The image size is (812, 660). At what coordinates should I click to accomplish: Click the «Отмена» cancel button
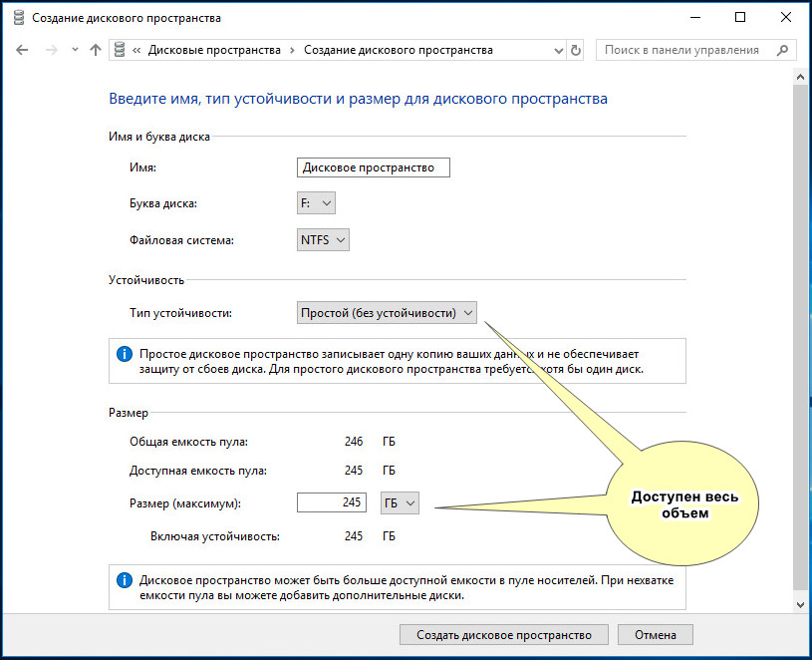[656, 635]
